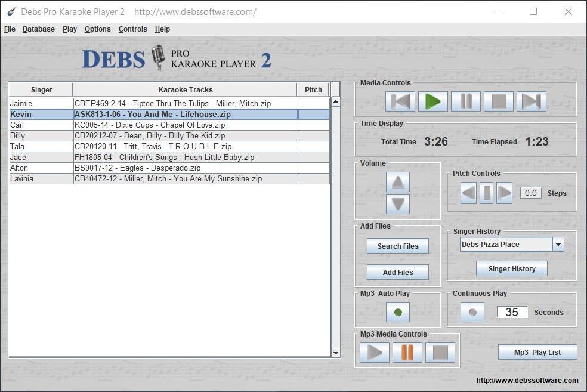Click the Time Elapsed 1:23 value
Screen dimensions: 587x392
(x=536, y=141)
